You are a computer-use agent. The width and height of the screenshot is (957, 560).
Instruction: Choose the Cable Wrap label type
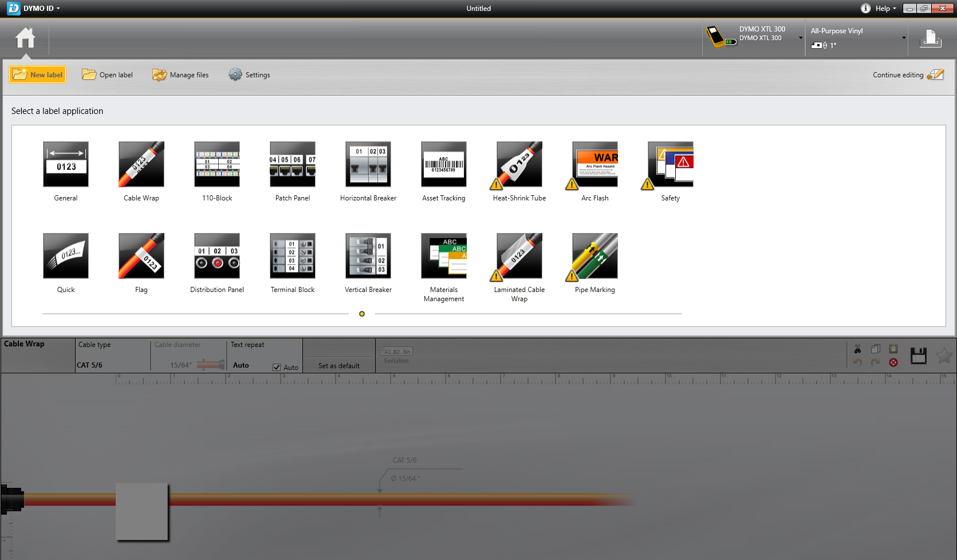pos(141,164)
